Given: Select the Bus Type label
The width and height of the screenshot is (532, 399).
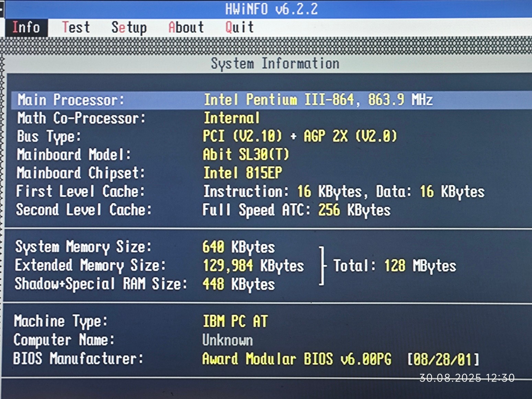Looking at the screenshot, I should pos(49,136).
